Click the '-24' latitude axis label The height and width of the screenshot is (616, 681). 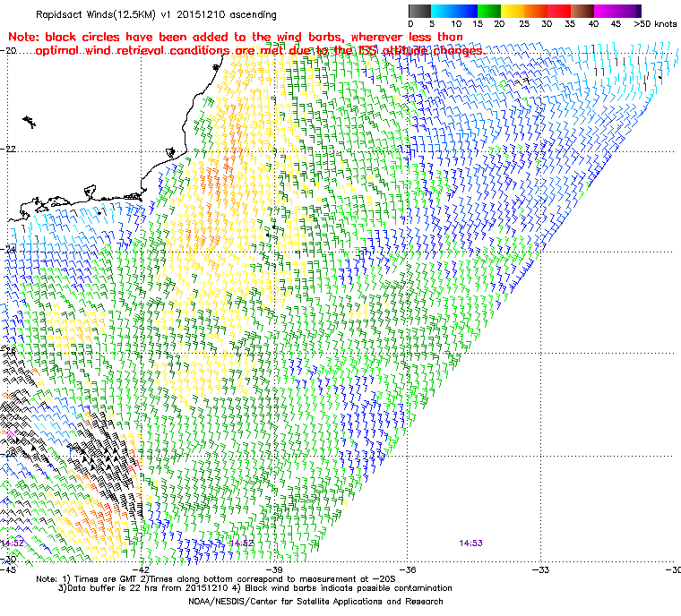click(8, 250)
